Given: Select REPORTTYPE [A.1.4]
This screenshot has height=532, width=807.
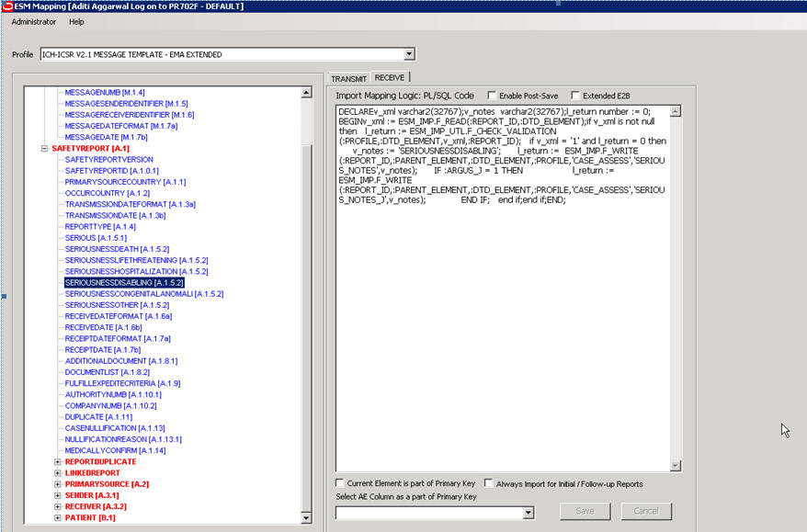Looking at the screenshot, I should pos(100,227).
